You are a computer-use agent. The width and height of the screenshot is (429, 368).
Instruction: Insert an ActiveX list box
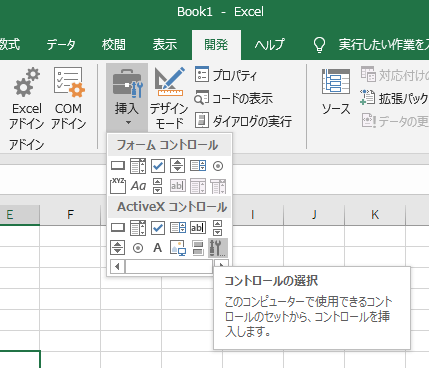tap(178, 228)
